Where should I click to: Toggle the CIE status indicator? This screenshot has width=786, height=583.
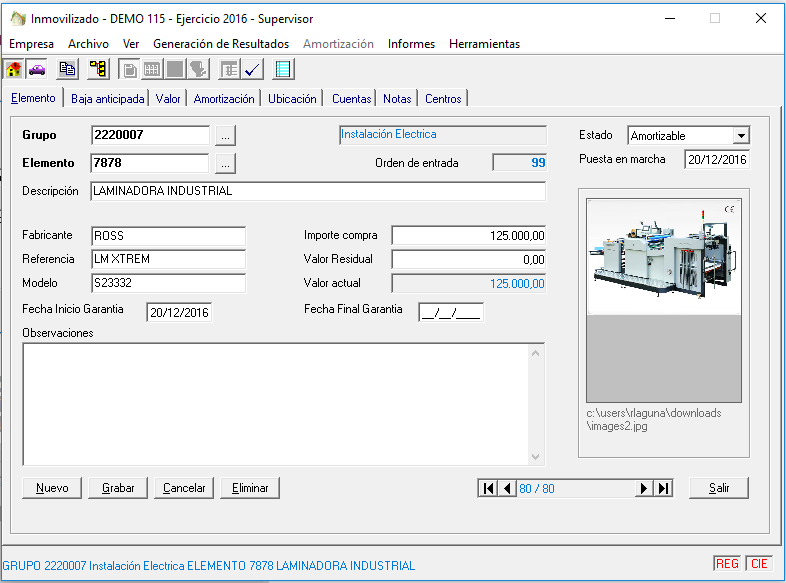pyautogui.click(x=759, y=564)
